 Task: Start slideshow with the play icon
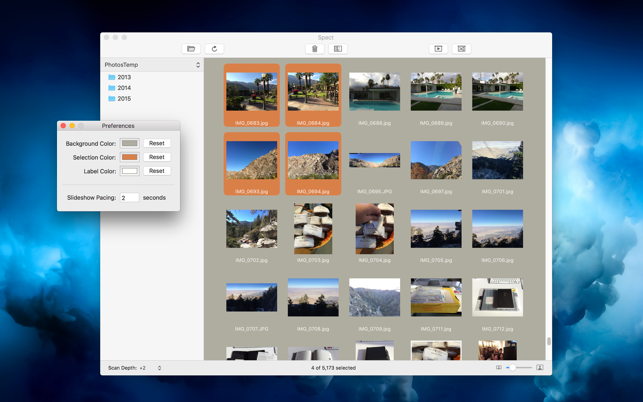click(438, 49)
